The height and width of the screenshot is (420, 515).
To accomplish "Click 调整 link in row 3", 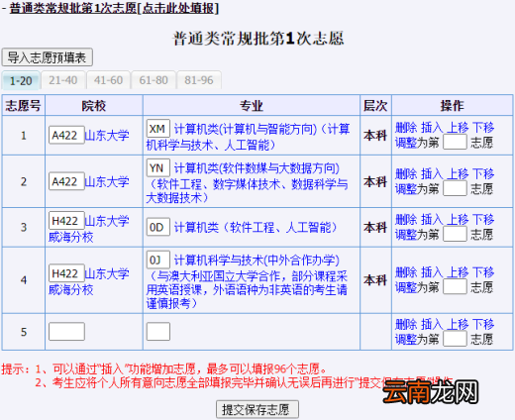I will [x=406, y=235].
